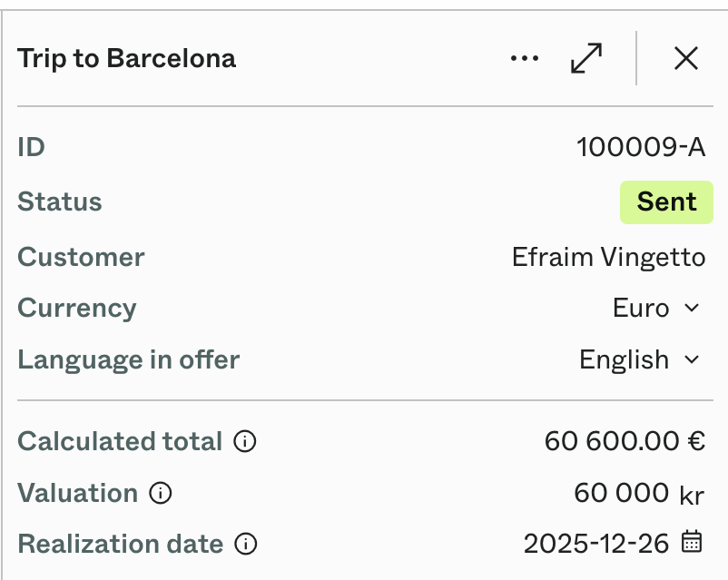728x580 pixels.
Task: View the Valuation info tooltip icon
Action: 160,494
